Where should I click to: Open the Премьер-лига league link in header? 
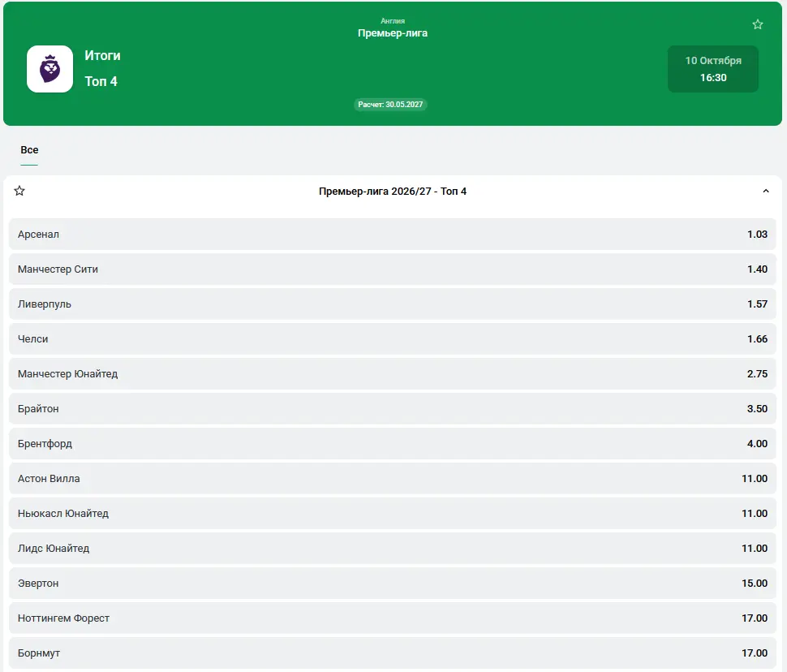pos(393,33)
